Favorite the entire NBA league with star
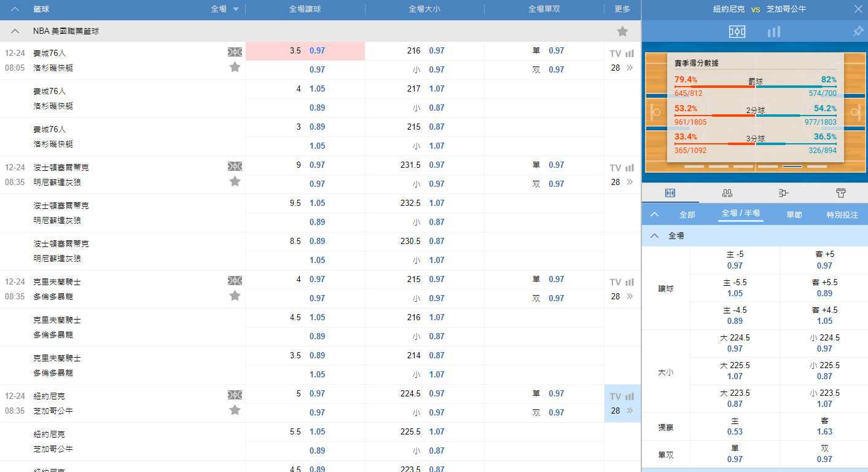 (622, 31)
